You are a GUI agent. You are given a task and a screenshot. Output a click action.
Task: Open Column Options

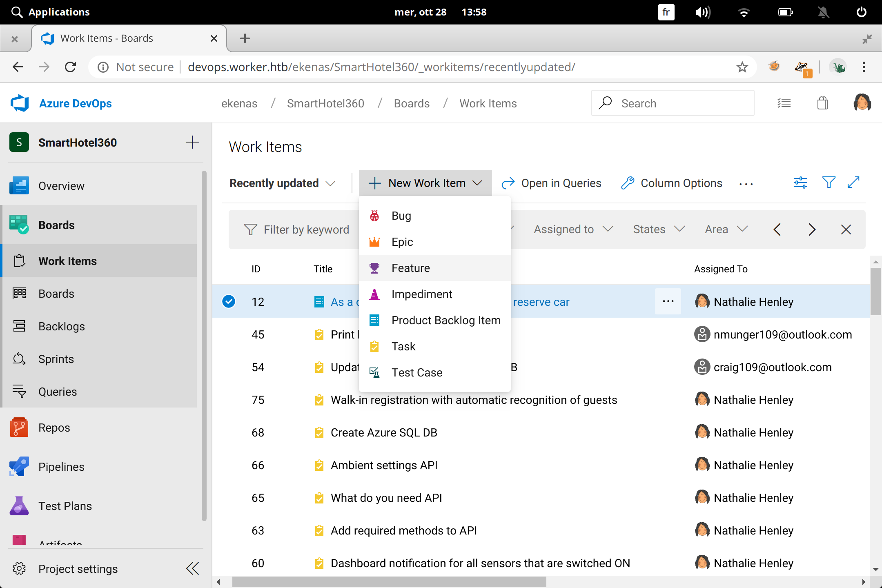[672, 183]
